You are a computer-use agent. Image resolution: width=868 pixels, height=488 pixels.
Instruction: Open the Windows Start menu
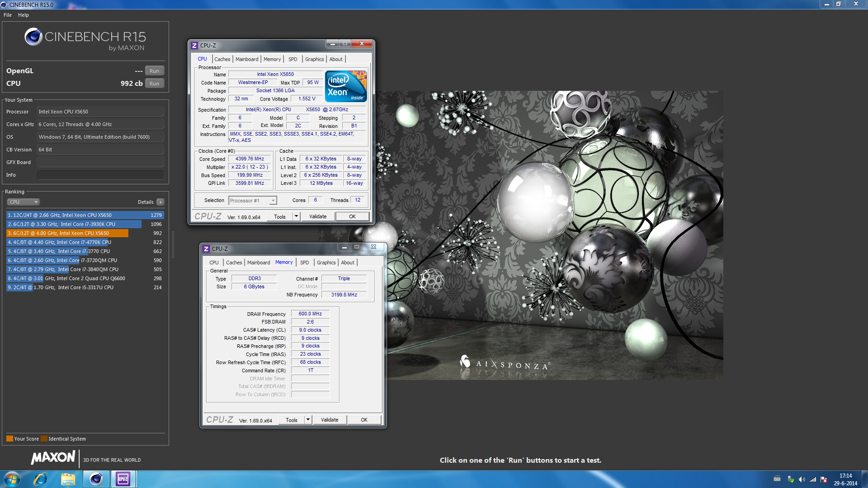[12, 479]
